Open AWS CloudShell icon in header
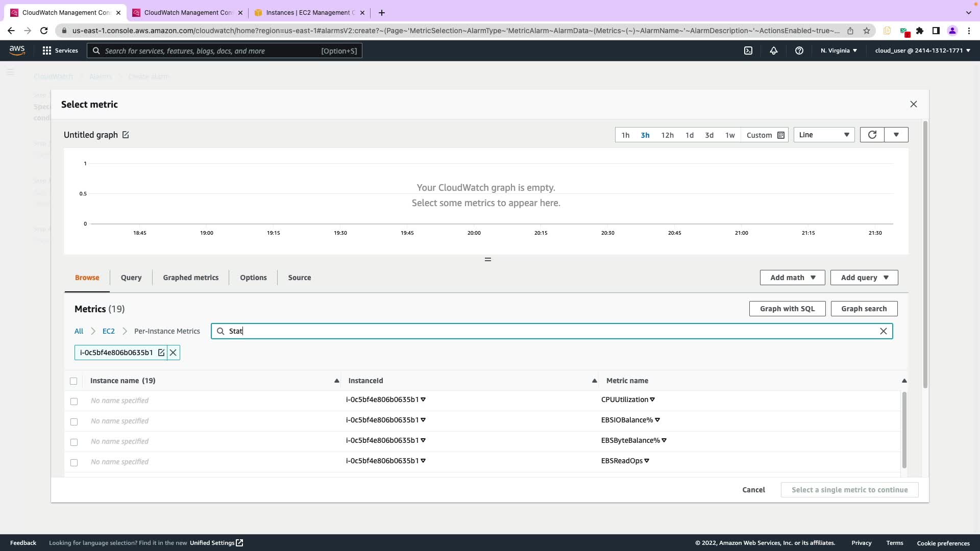Viewport: 980px width, 551px height. coord(748,51)
